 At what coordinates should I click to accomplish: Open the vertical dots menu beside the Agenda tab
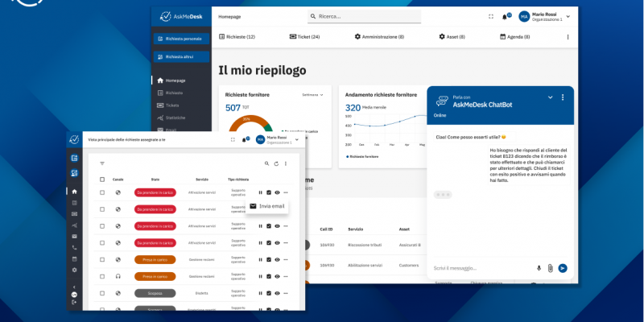568,37
